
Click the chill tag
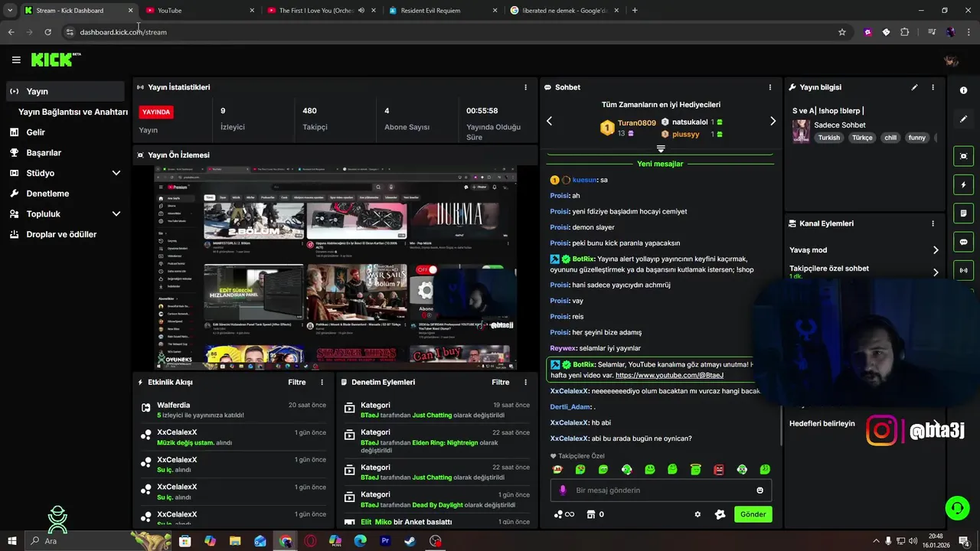coord(890,138)
